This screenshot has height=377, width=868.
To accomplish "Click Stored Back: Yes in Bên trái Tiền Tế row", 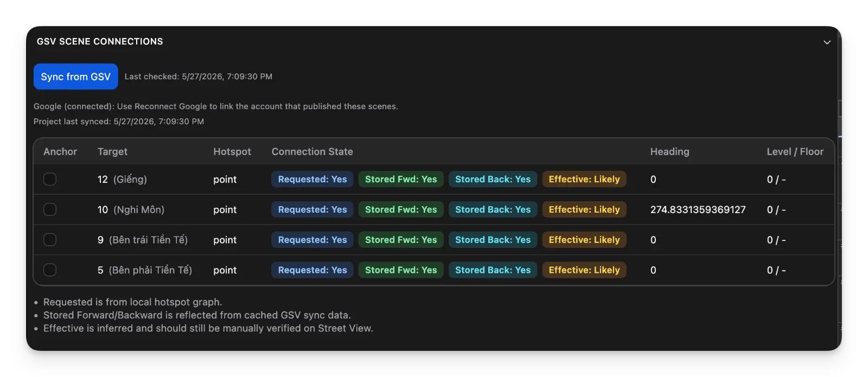I will tap(493, 240).
